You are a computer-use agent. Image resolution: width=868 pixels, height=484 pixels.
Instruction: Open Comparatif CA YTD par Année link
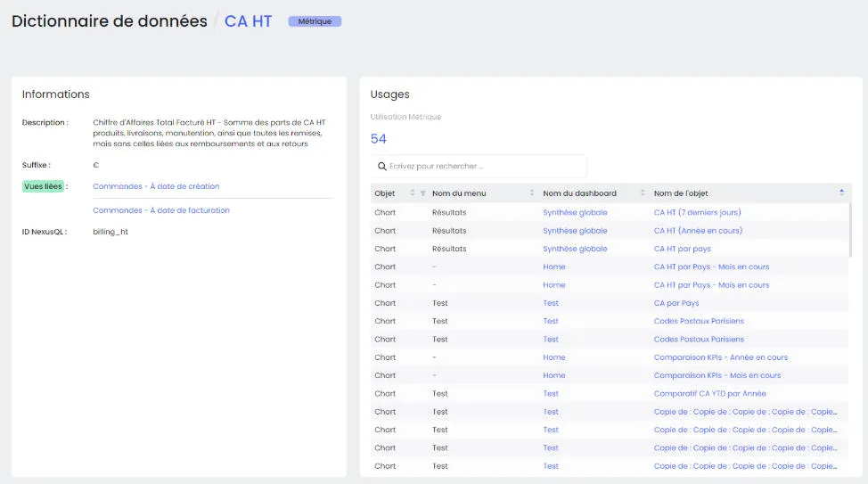[x=709, y=394]
